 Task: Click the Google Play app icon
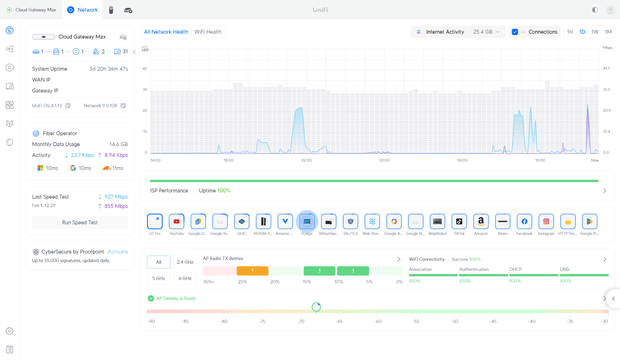point(590,222)
